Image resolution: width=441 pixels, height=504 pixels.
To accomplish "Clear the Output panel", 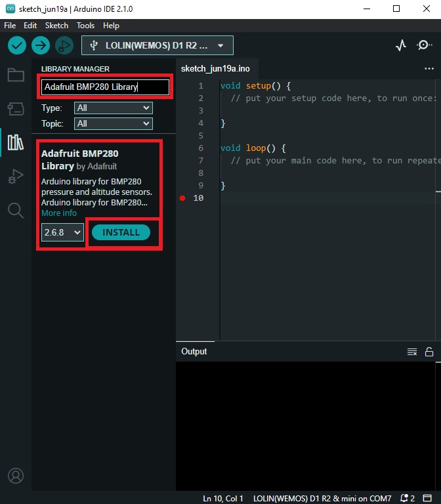I will 412,352.
